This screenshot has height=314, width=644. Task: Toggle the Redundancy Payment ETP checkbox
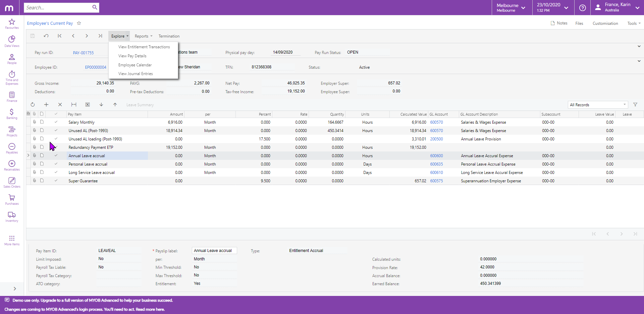pyautogui.click(x=56, y=147)
